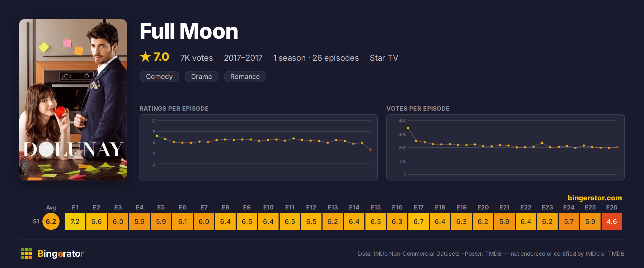Image resolution: width=644 pixels, height=268 pixels.
Task: Click the Bingerator grid logo icon
Action: click(26, 253)
